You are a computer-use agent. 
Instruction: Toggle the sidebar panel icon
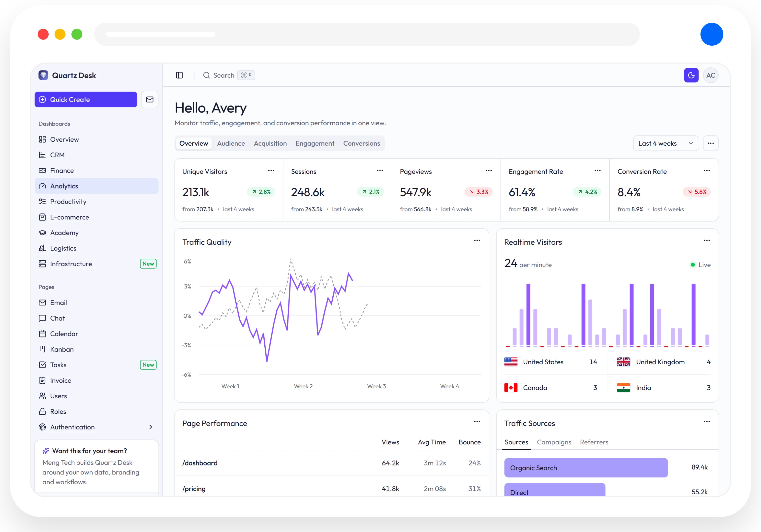click(179, 75)
